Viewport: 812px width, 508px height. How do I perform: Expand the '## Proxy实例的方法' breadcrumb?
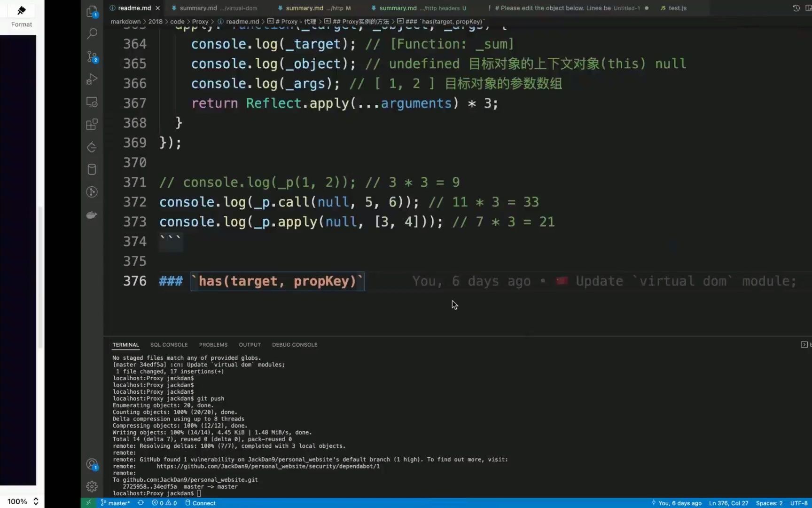click(x=357, y=22)
